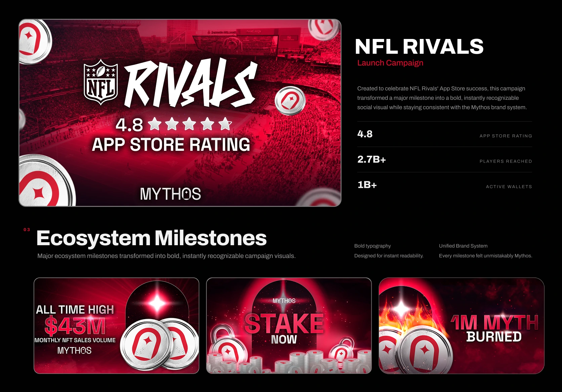This screenshot has width=562, height=392.
Task: Click the 'Created to celebrate NFL Rivals' paragraph
Action: tap(442, 98)
